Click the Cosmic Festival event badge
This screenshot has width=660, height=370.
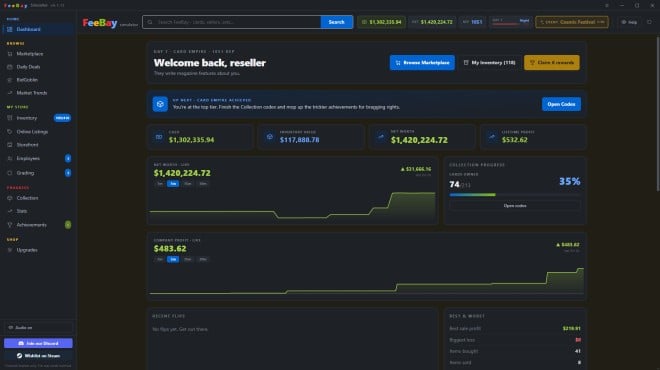tap(572, 22)
